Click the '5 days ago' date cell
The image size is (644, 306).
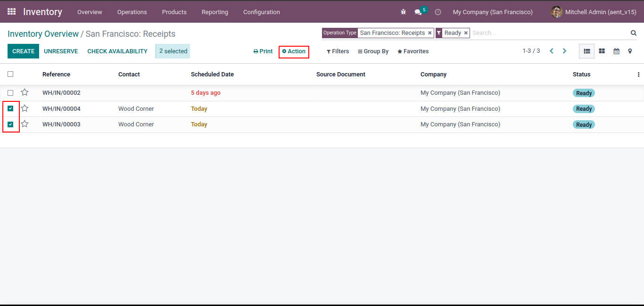pos(206,93)
